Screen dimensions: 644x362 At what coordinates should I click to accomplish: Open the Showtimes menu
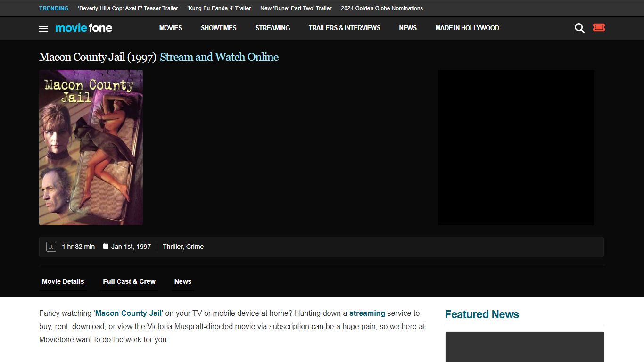219,28
